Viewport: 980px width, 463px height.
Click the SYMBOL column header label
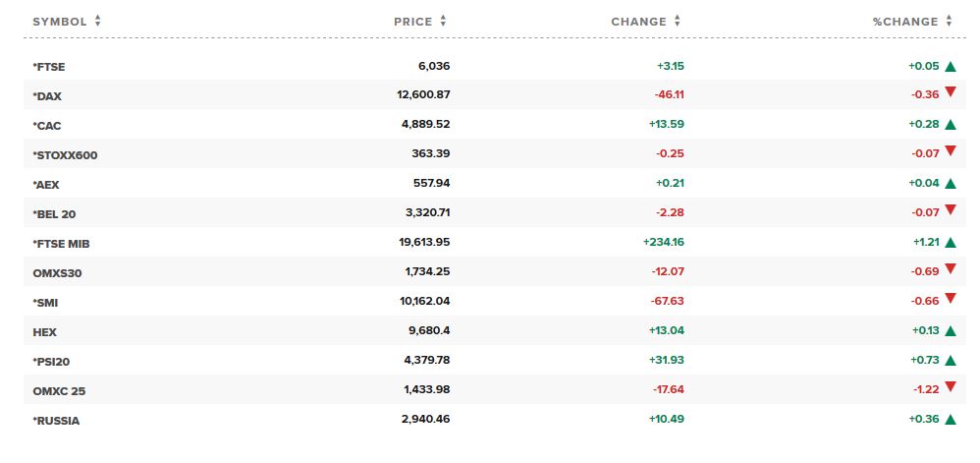(60, 22)
